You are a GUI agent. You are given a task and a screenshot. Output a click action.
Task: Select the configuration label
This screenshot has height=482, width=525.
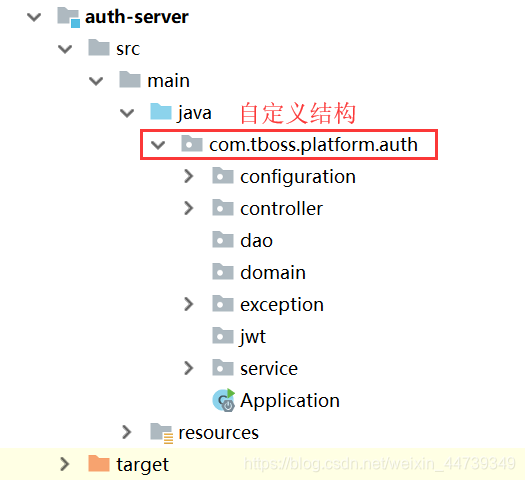tap(298, 177)
